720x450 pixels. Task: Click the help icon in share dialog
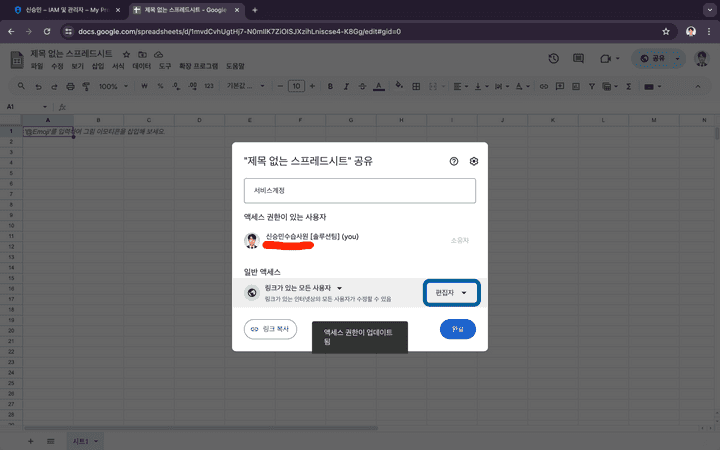pyautogui.click(x=453, y=161)
